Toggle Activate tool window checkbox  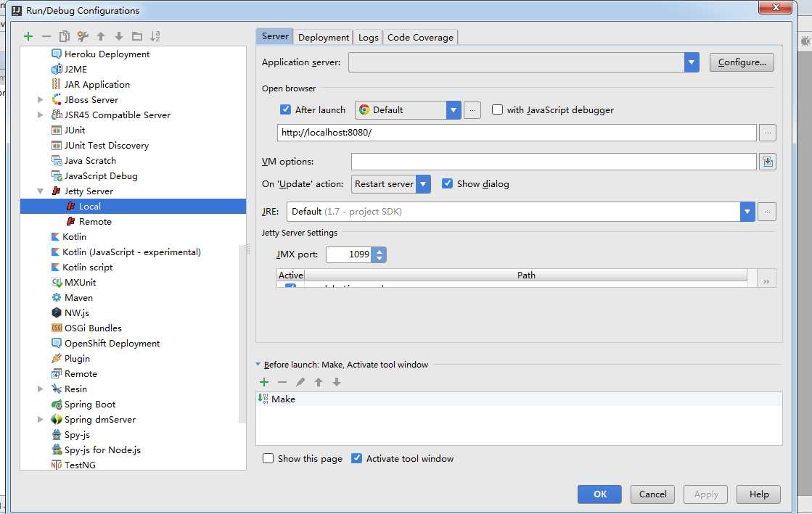point(356,459)
